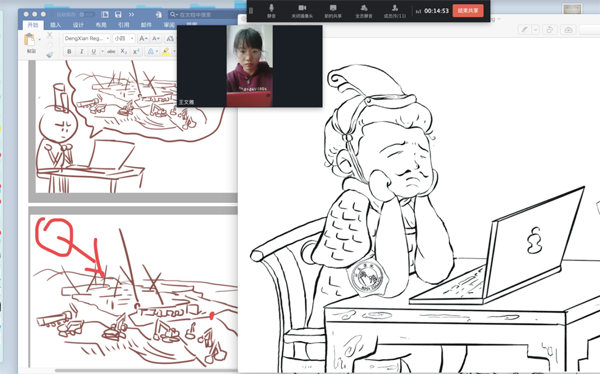600x374 pixels.
Task: Toggle superscript formatting
Action: click(135, 51)
